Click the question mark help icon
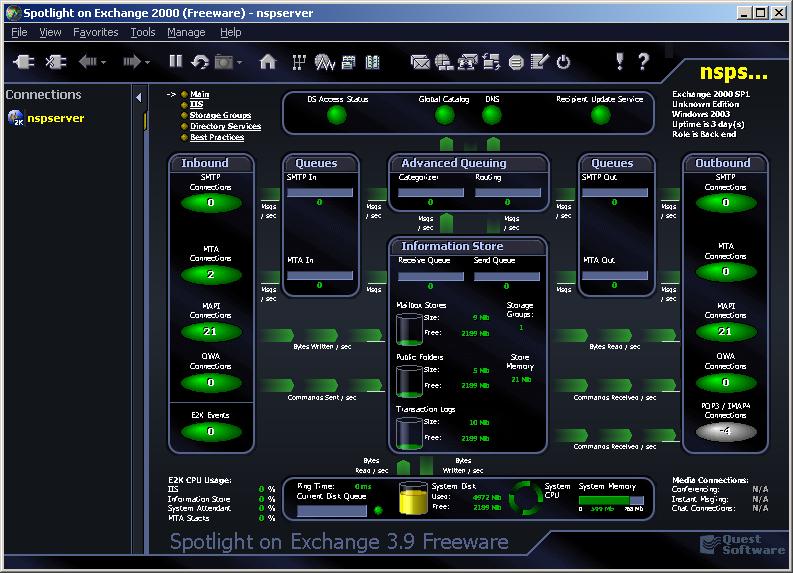Viewport: 793px width, 573px height. [643, 61]
